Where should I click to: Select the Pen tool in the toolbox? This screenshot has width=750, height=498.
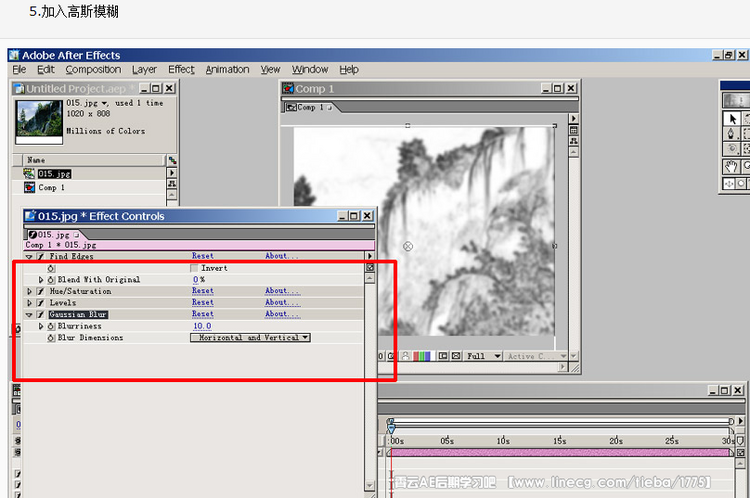tap(732, 133)
